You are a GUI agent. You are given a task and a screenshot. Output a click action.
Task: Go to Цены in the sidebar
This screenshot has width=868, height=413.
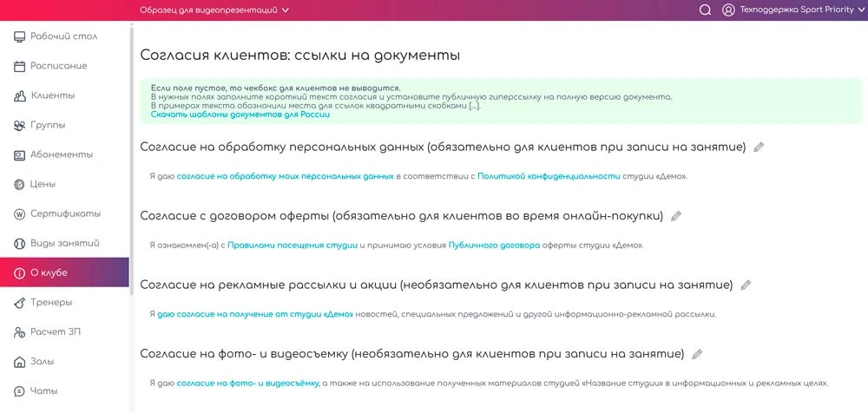[x=64, y=184]
